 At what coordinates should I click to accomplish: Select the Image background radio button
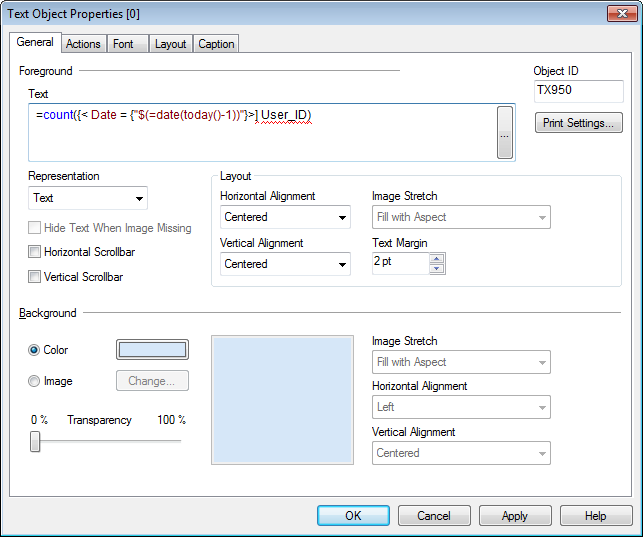click(35, 381)
